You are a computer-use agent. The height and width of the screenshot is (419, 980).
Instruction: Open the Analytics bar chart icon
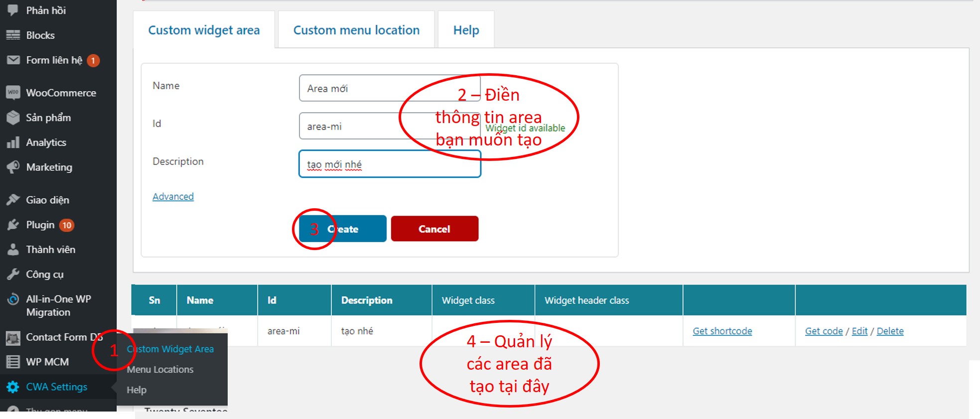click(13, 142)
